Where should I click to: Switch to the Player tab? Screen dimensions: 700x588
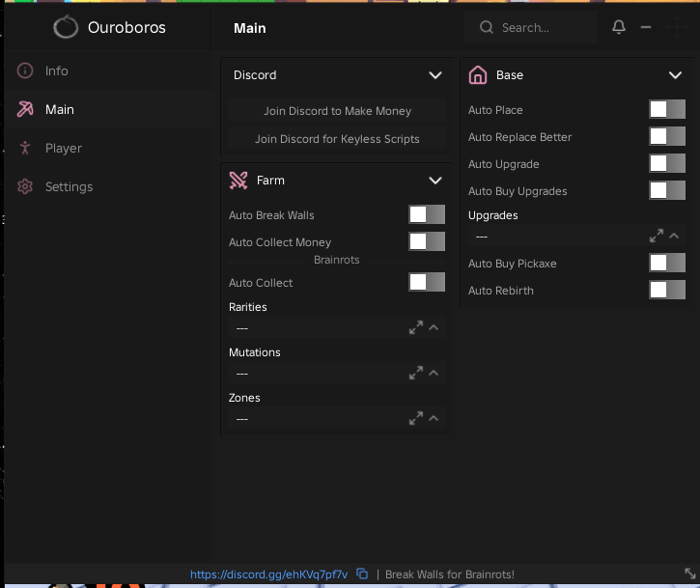coord(109,148)
